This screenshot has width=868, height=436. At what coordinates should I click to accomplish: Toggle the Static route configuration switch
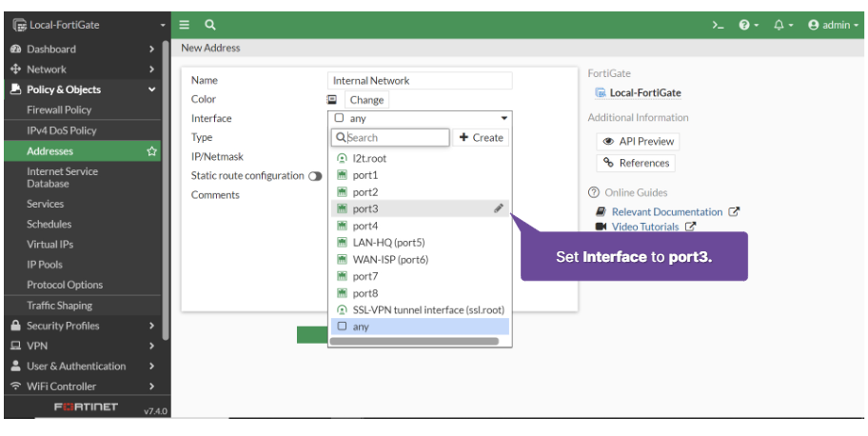(315, 176)
